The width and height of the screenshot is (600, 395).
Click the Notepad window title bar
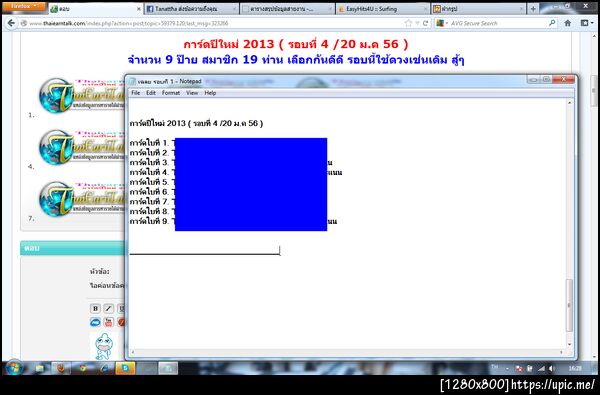coord(325,81)
